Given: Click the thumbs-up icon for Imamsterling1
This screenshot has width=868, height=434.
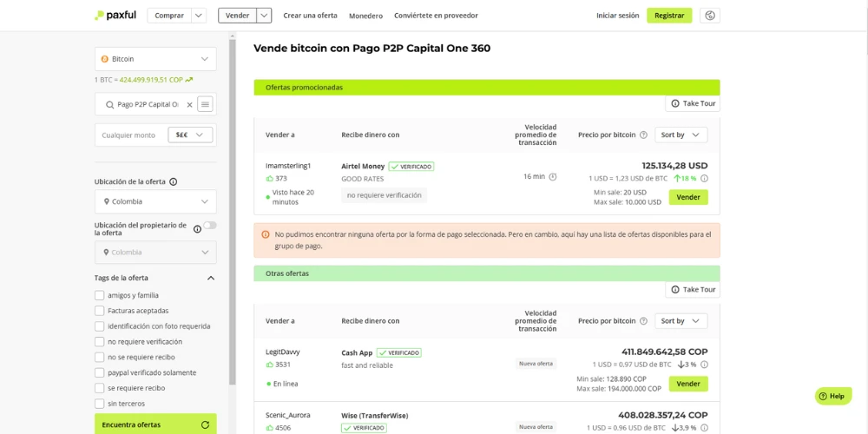Looking at the screenshot, I should point(270,178).
